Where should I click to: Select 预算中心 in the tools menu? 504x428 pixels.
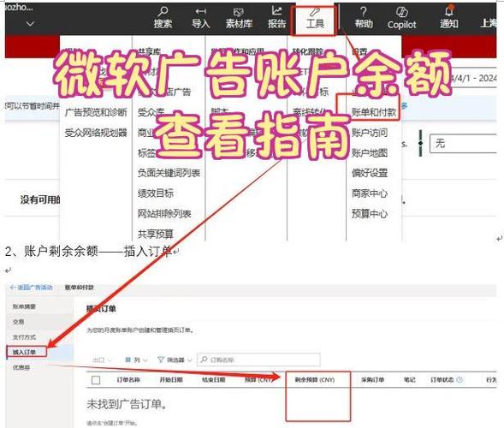[370, 213]
